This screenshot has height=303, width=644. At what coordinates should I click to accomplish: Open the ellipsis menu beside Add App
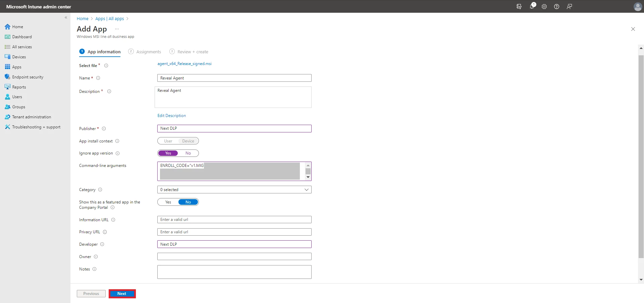click(117, 29)
